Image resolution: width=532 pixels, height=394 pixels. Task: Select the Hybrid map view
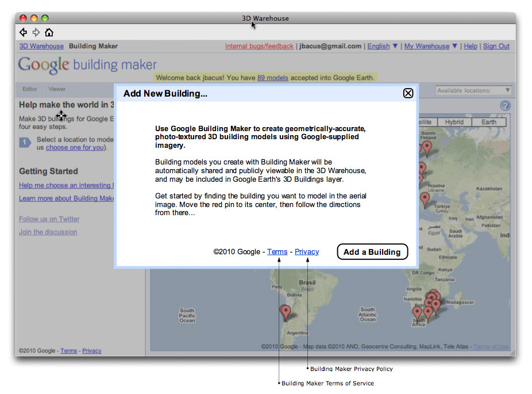point(454,122)
